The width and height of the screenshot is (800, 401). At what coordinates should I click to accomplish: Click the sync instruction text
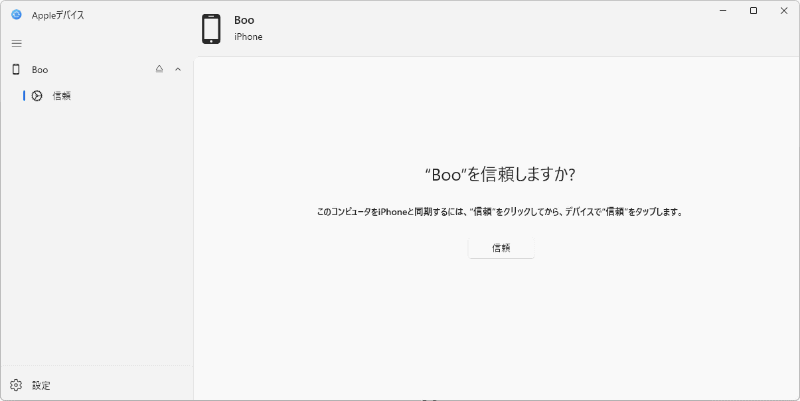pos(499,212)
